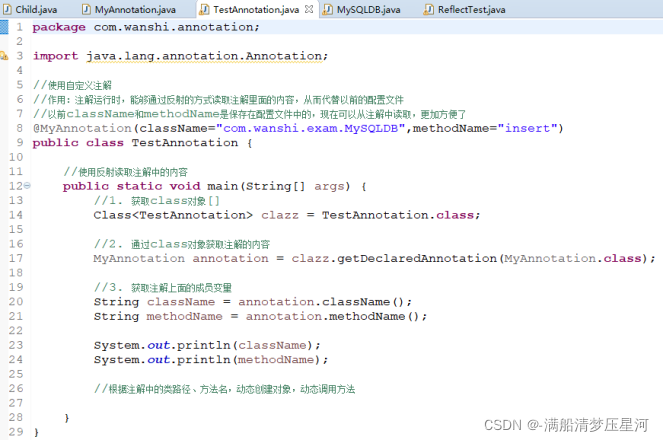The height and width of the screenshot is (441, 664).
Task: Click the @MyAnnotation annotation on line 8
Action: pos(82,128)
